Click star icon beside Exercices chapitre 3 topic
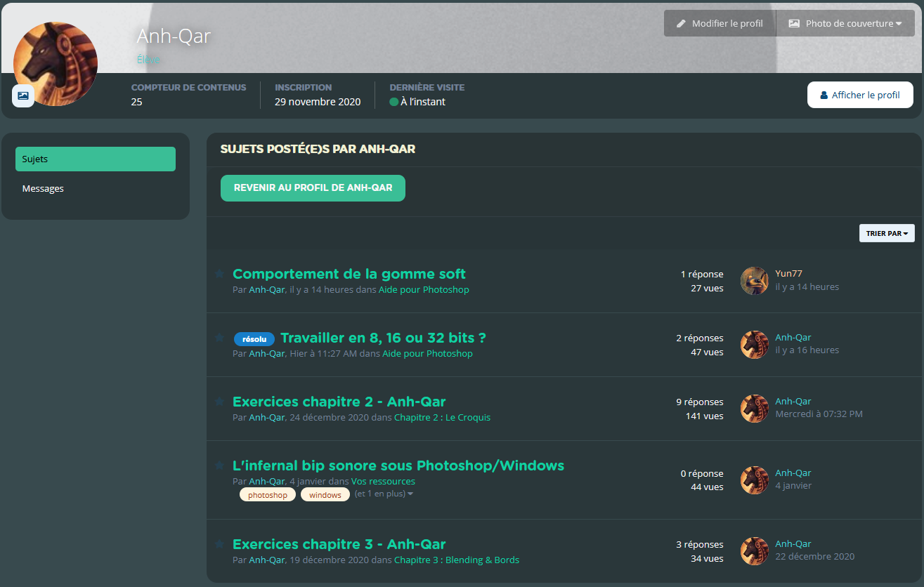 [x=219, y=544]
